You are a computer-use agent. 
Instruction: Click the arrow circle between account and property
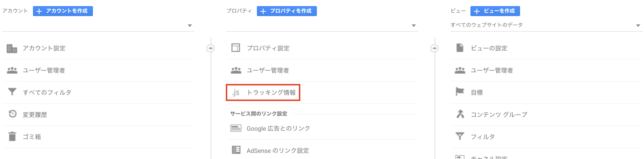click(210, 48)
